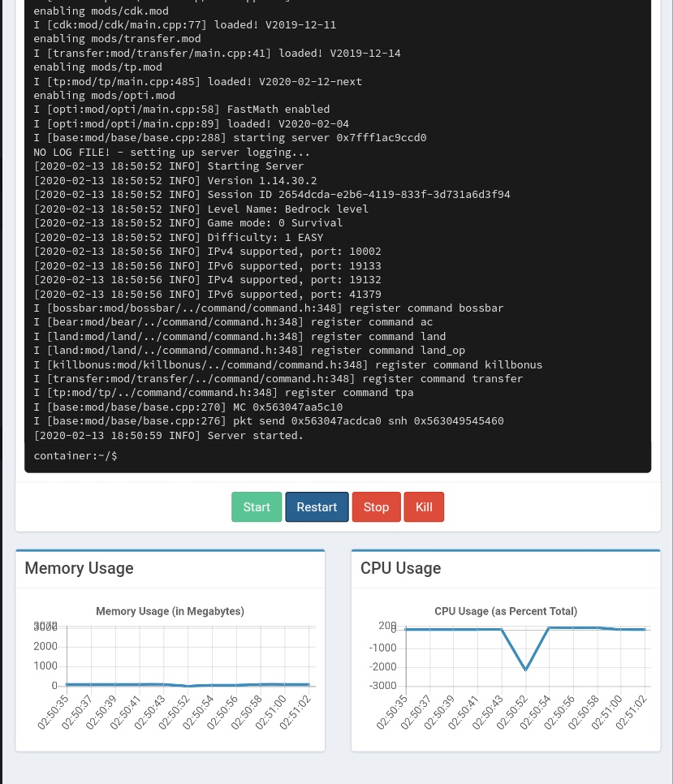Click the Memory Usage panel heading
Screen dimensions: 673x784
coord(79,568)
